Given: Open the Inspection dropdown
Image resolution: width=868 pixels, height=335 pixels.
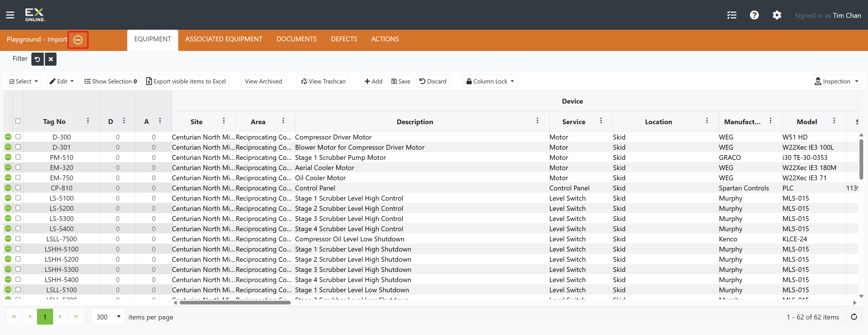Looking at the screenshot, I should click(x=836, y=82).
